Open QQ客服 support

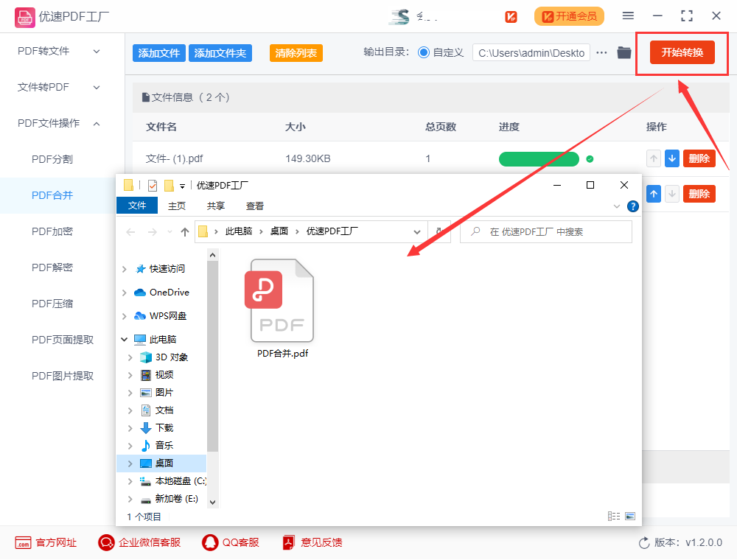[231, 542]
